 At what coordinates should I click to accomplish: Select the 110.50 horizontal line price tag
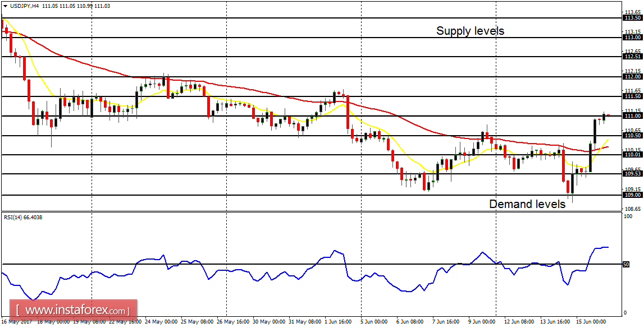(633, 135)
